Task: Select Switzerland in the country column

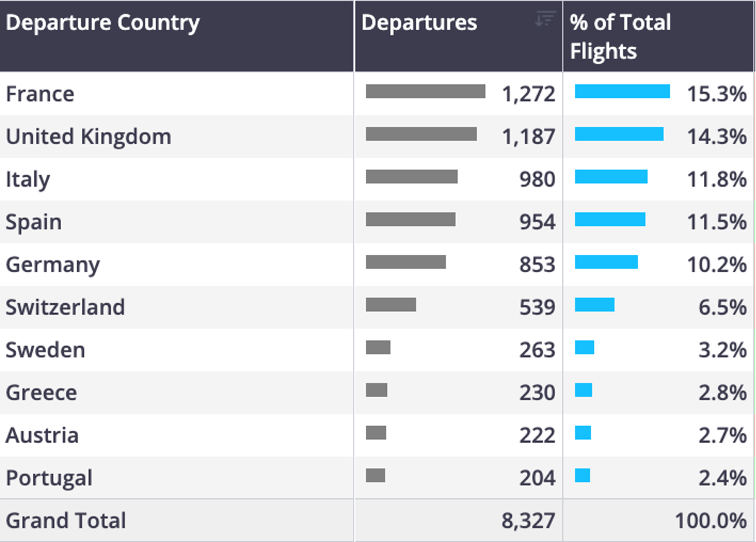Action: pos(66,308)
